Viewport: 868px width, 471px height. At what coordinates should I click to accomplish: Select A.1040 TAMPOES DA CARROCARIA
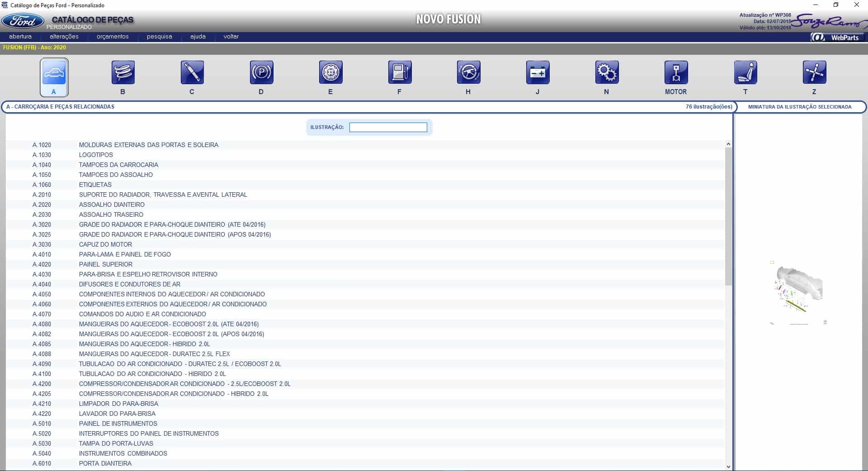[365, 165]
